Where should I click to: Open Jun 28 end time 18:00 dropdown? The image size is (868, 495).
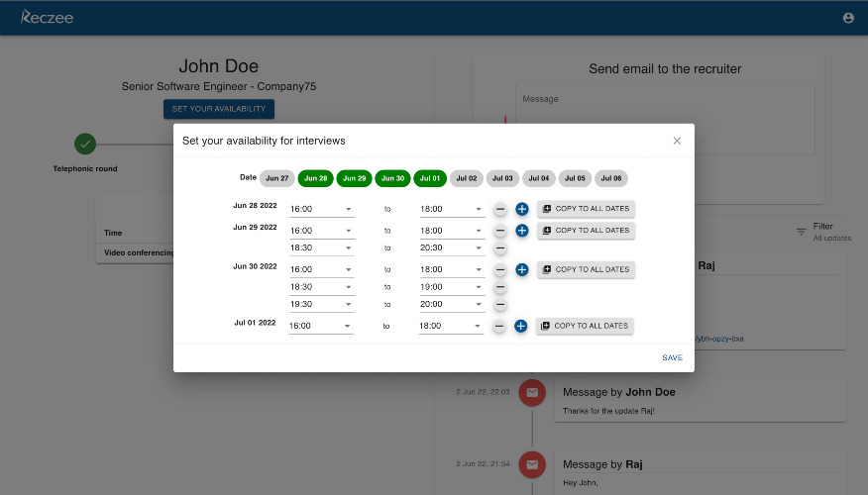pos(452,209)
